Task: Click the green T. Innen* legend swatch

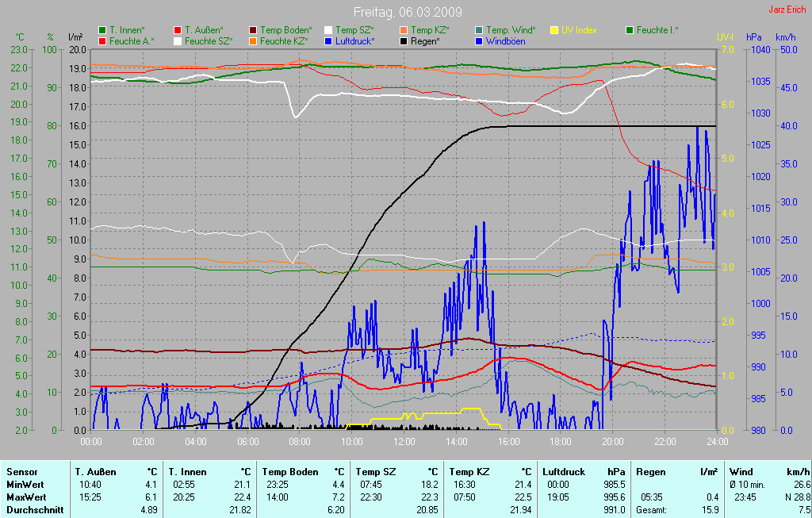Action: click(x=102, y=30)
